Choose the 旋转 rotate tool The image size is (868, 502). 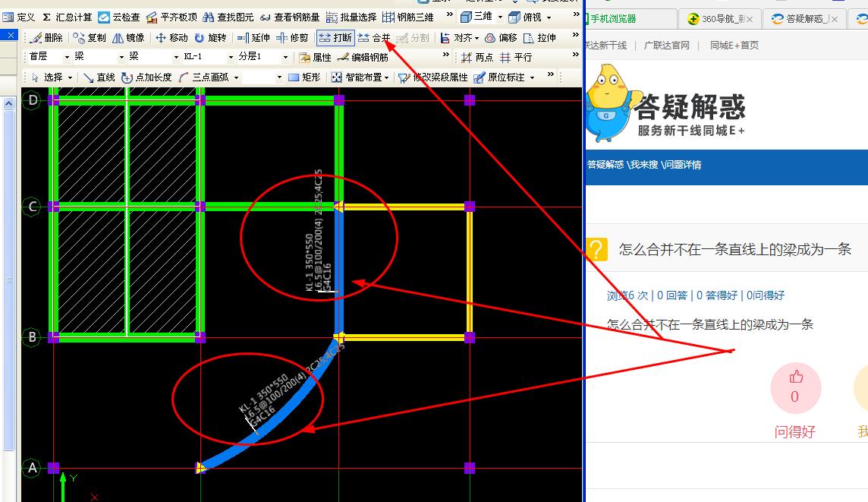point(210,38)
